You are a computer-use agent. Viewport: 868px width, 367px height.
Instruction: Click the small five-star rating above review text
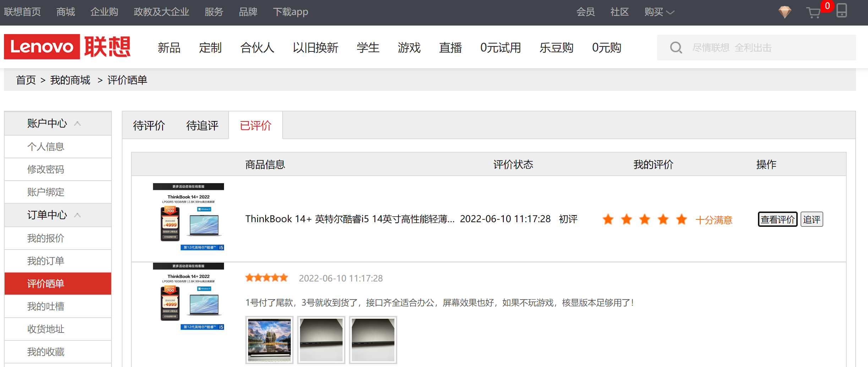pos(267,278)
